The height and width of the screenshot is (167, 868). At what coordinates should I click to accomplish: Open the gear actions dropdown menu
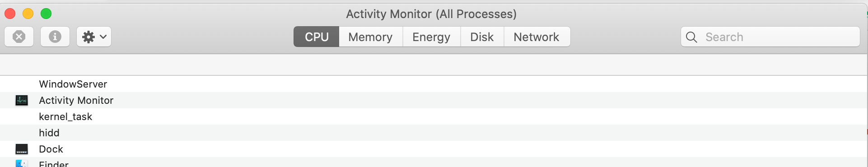tap(94, 37)
